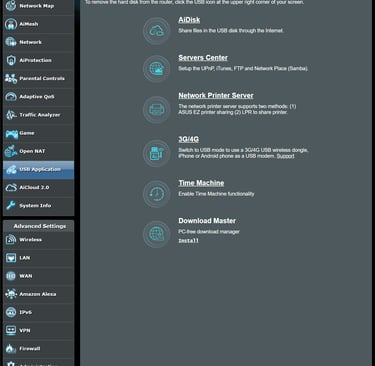
Task: Open the 3G/4G link
Action: [x=188, y=139]
